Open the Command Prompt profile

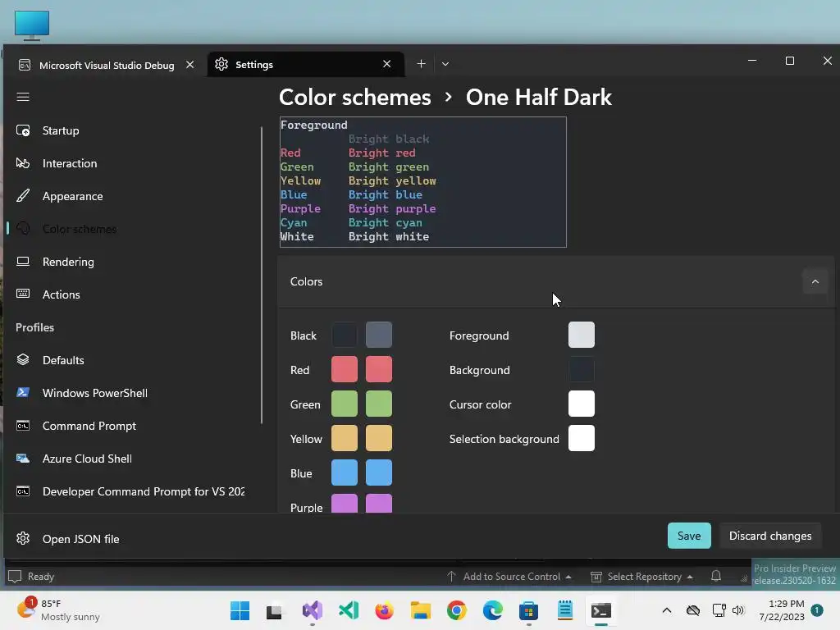click(132, 426)
